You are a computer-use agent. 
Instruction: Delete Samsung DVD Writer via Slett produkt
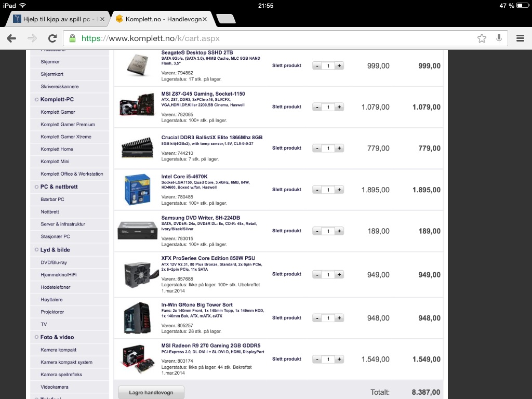287,231
